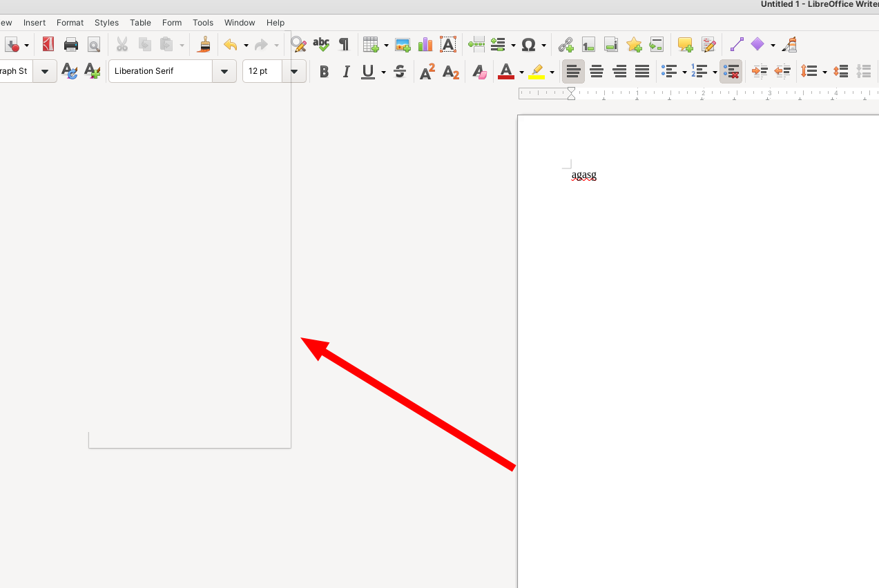Insert an endnote
Screen dimensions: 879x588
(x=611, y=45)
